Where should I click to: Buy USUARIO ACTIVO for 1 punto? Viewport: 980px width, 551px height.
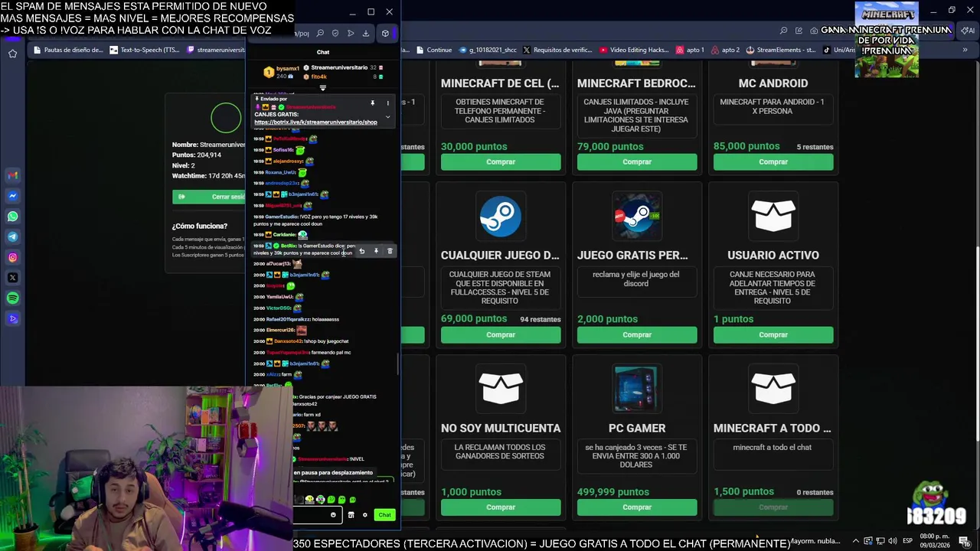tap(773, 334)
